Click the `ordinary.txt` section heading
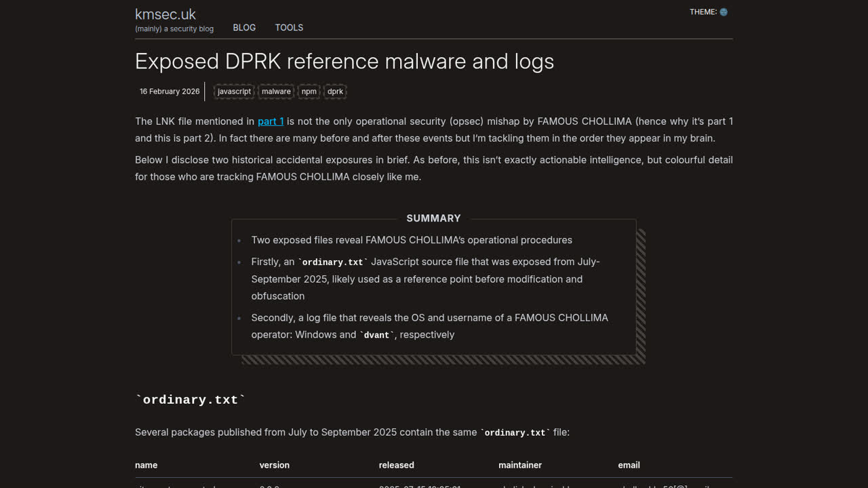 click(x=190, y=400)
